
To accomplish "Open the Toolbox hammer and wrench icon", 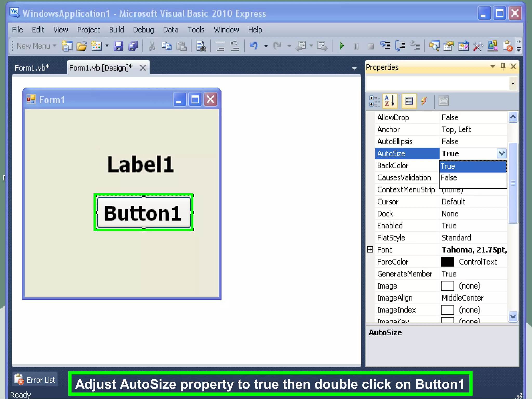I will pos(478,46).
